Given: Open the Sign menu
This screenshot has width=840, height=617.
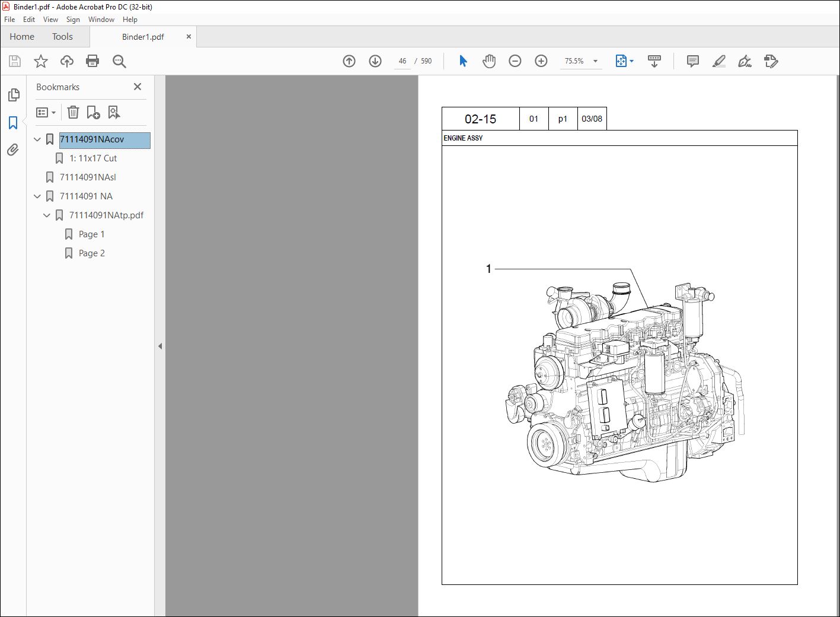Looking at the screenshot, I should coord(73,20).
